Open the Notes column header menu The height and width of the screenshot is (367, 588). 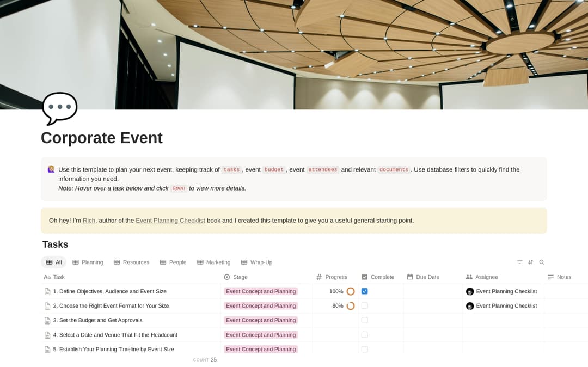tap(566, 277)
